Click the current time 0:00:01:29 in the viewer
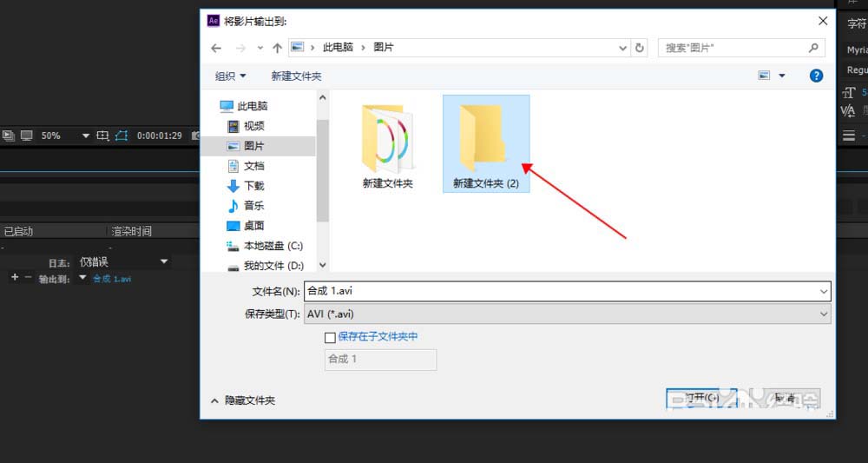868x463 pixels. (160, 136)
